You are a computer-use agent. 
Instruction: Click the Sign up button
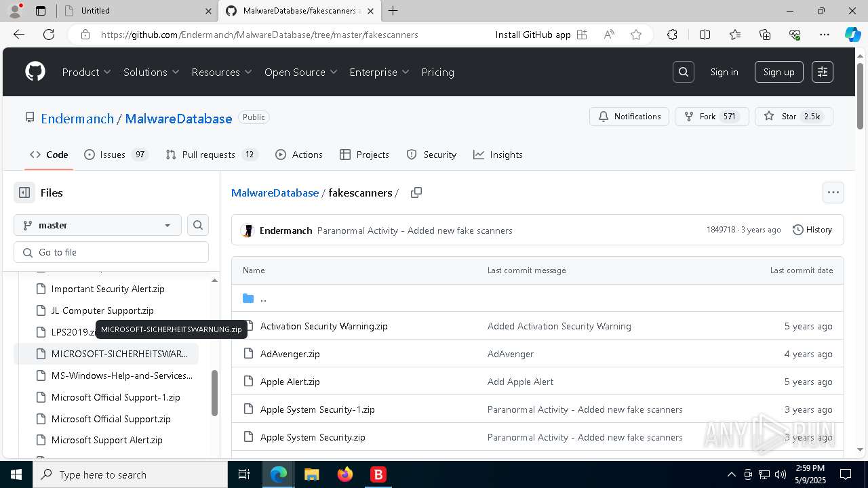point(778,72)
